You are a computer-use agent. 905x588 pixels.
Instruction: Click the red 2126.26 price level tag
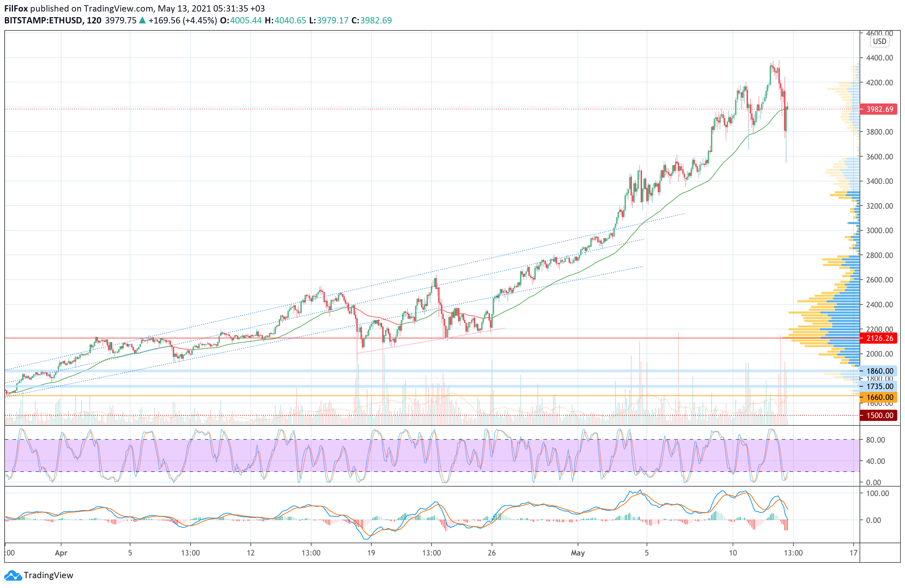[879, 338]
